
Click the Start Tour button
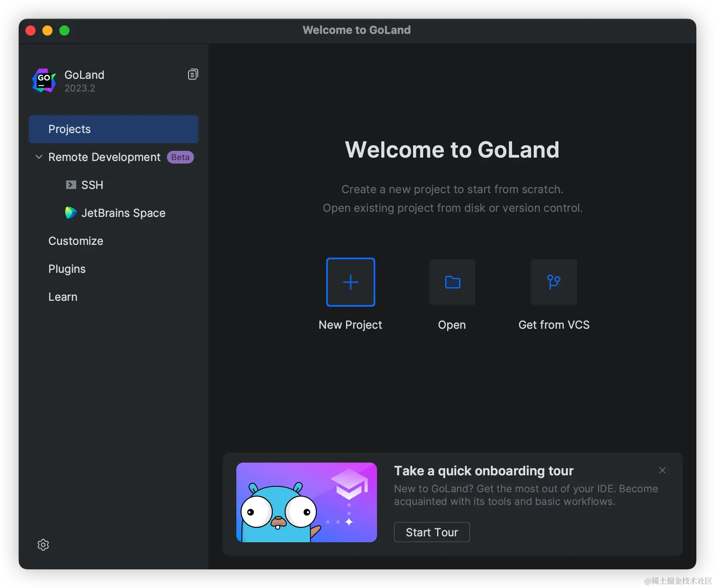(x=432, y=532)
